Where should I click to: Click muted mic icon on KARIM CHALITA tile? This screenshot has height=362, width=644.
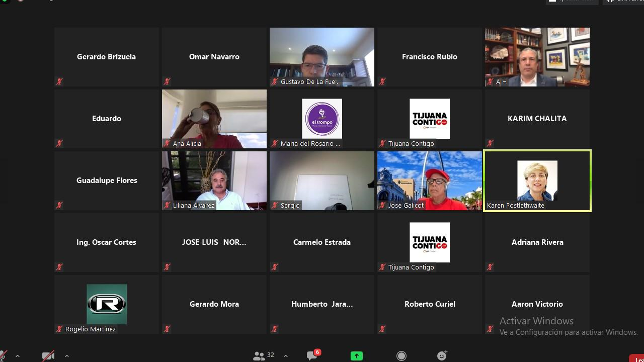point(490,143)
